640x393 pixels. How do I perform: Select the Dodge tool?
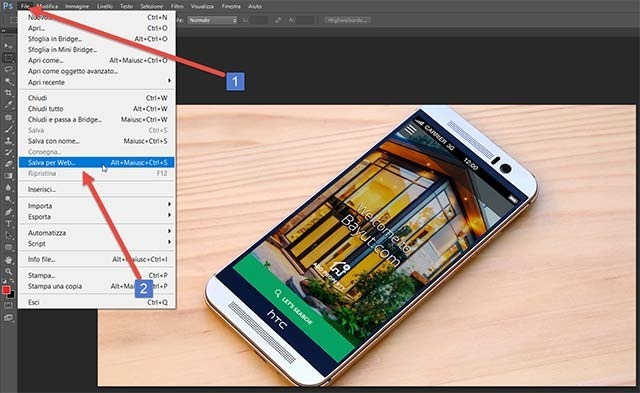point(8,200)
